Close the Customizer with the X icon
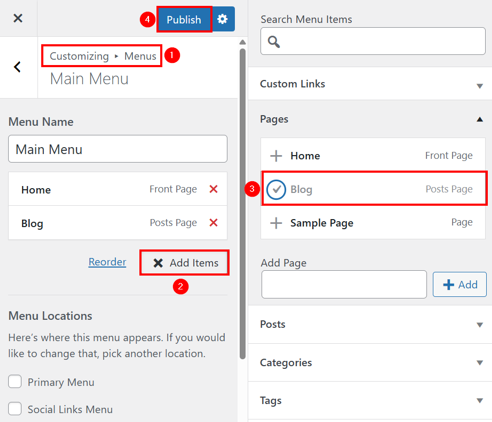The width and height of the screenshot is (492, 422). coord(18,18)
